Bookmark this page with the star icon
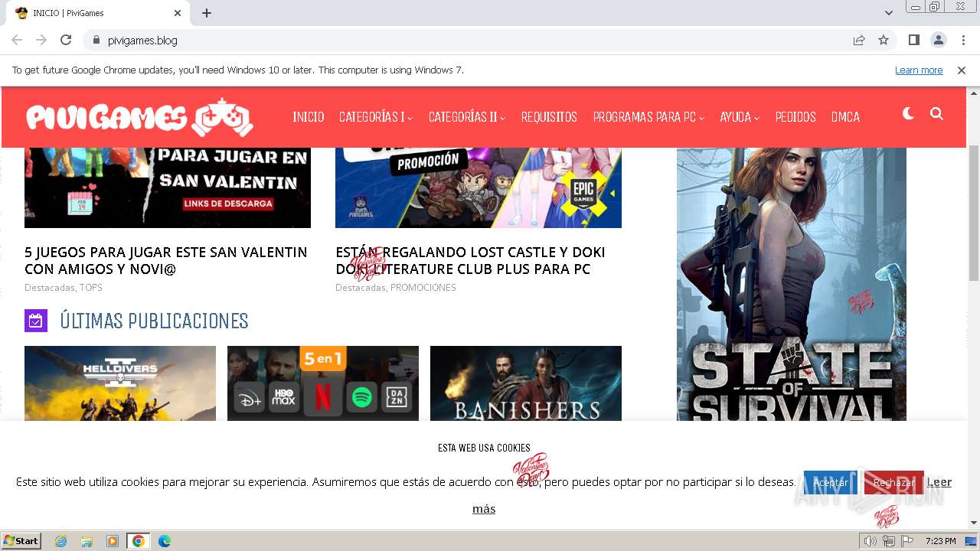980x551 pixels. click(x=884, y=40)
